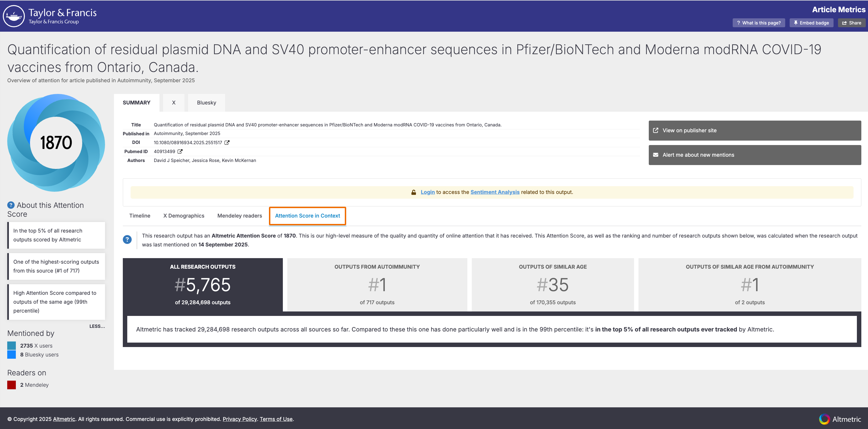Click the Taylor & Francis logo icon
Image resolution: width=868 pixels, height=429 pixels.
coord(14,16)
